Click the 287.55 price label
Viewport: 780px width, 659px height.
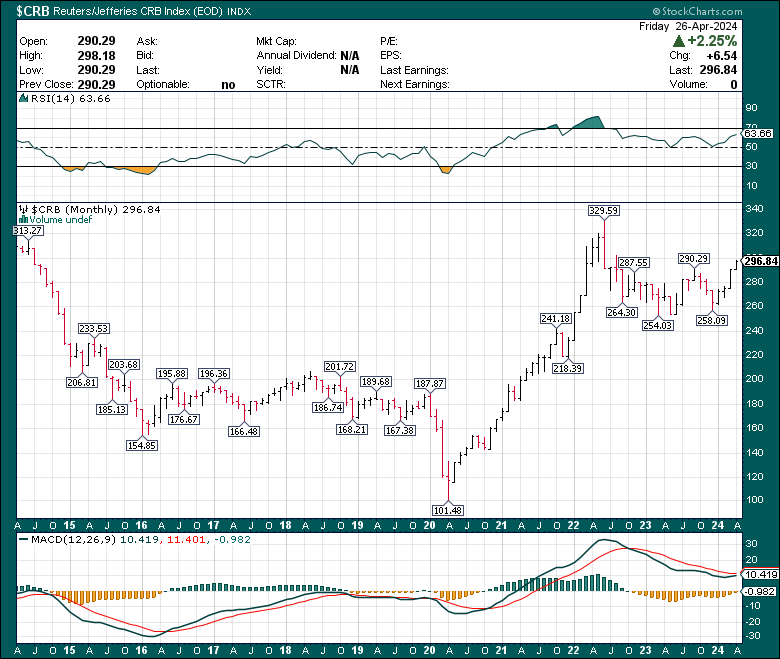[x=633, y=262]
